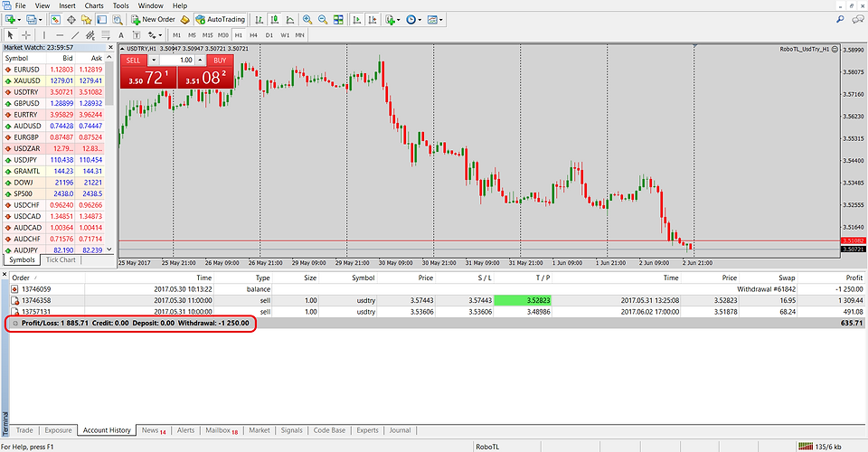Viewport: 868px width, 452px height.
Task: Switch to the Tick Chart tab
Action: point(61,259)
